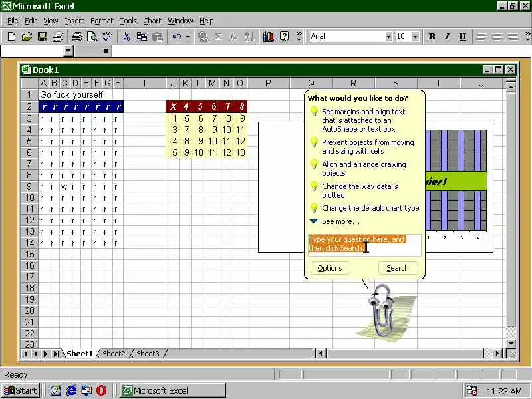Open the Name Box dropdown arrow
Image resolution: width=532 pixels, height=399 pixels.
(x=68, y=51)
